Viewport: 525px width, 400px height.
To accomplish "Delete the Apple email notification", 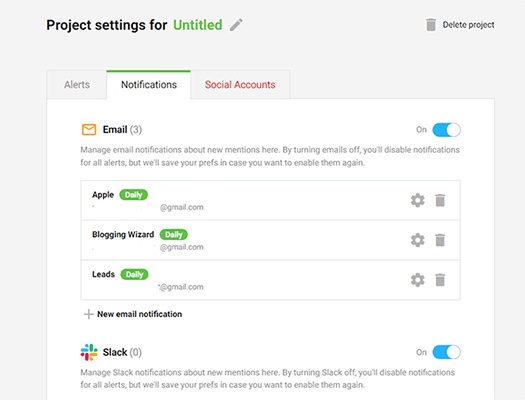I will [x=440, y=201].
